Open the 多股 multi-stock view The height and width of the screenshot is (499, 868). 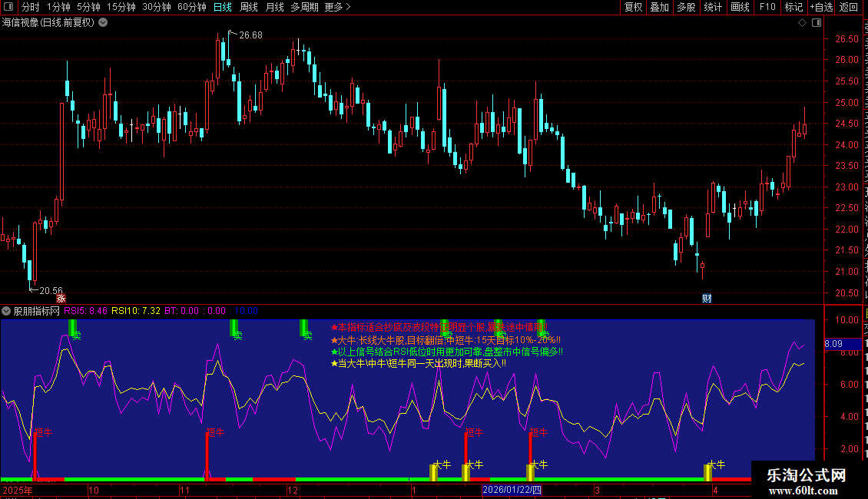686,7
